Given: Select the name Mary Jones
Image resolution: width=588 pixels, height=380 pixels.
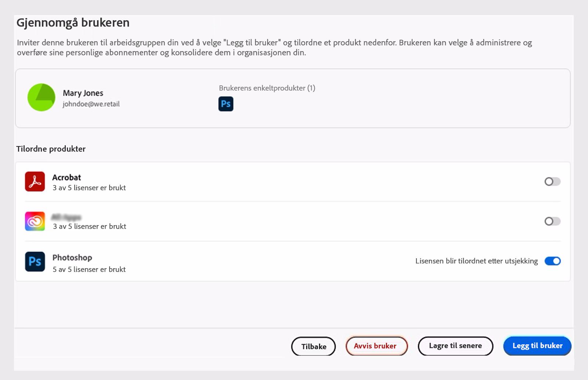Looking at the screenshot, I should [83, 93].
